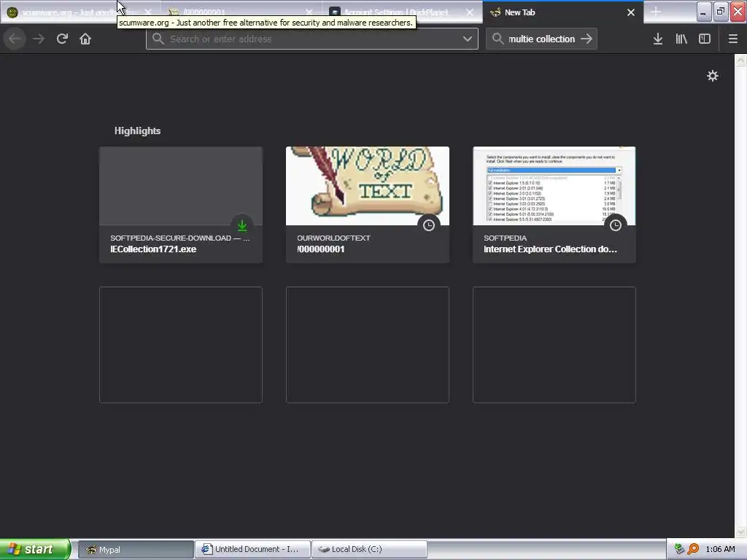Image resolution: width=747 pixels, height=560 pixels.
Task: Click the OURWORLDOFTEXT source label
Action: coord(333,238)
